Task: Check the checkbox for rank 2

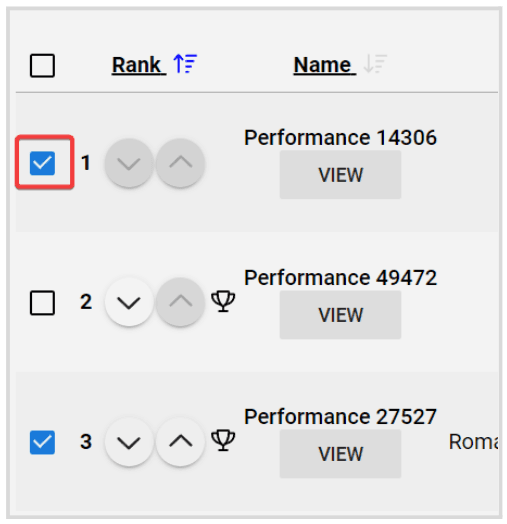Action: (42, 303)
